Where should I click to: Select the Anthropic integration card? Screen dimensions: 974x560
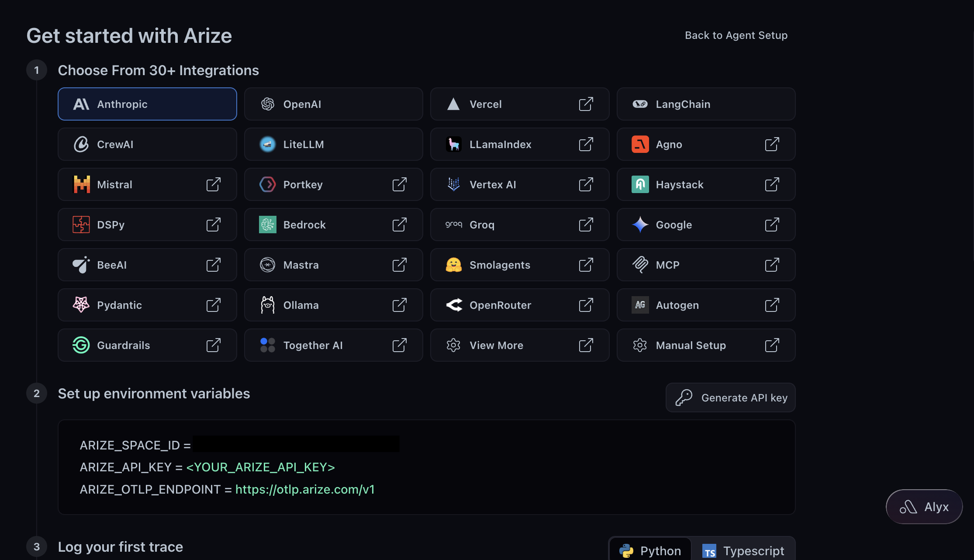click(147, 104)
